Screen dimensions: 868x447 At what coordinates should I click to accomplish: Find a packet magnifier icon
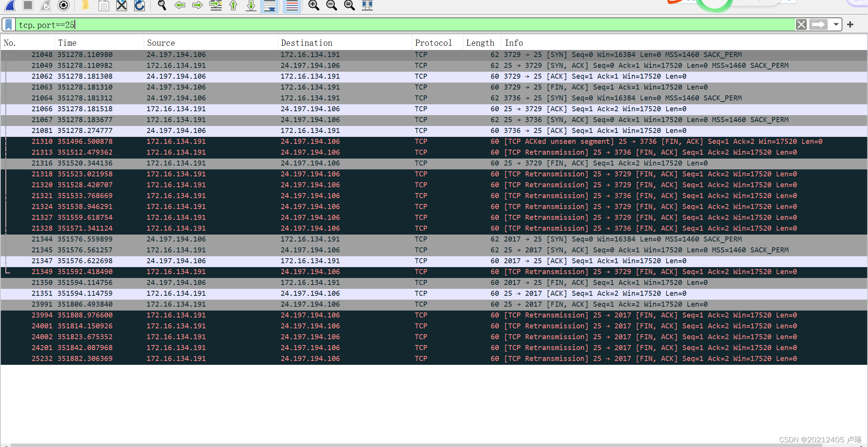point(162,5)
